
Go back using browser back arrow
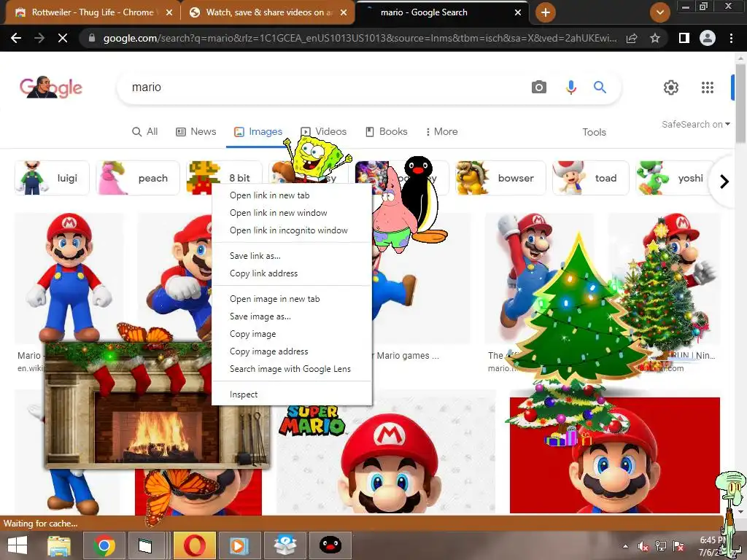(x=16, y=38)
